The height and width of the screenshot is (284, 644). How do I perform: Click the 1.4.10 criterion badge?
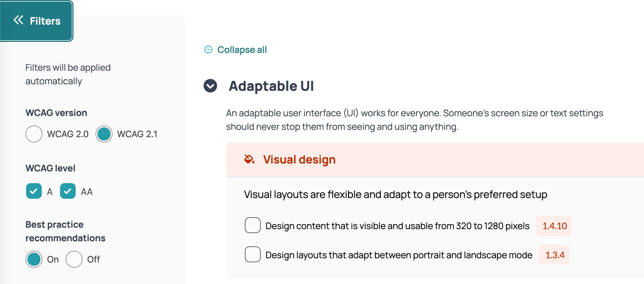pyautogui.click(x=554, y=226)
